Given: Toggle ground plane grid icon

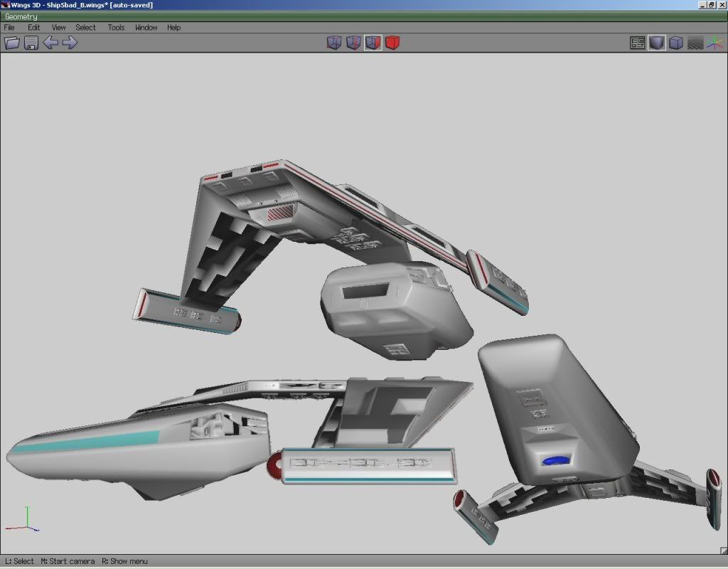Looking at the screenshot, I should pos(695,43).
